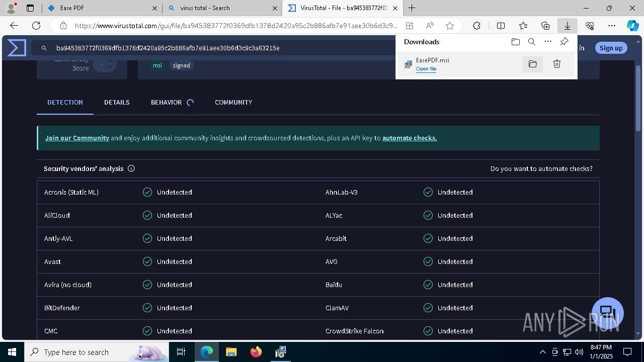Open Edge Settings and more menu
Image resolution: width=644 pixels, height=362 pixels.
(x=612, y=26)
